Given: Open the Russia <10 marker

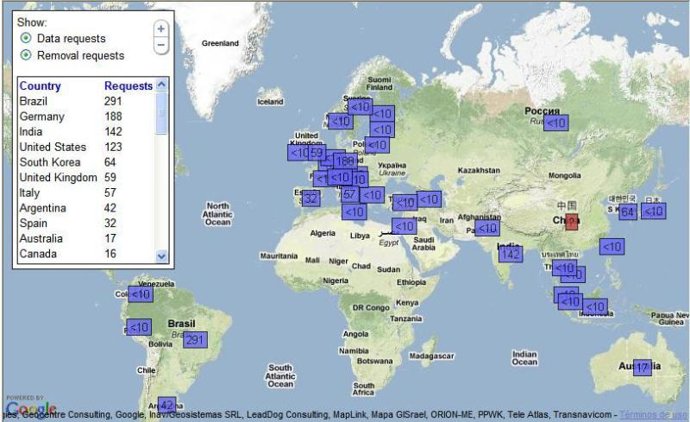Looking at the screenshot, I should [556, 122].
